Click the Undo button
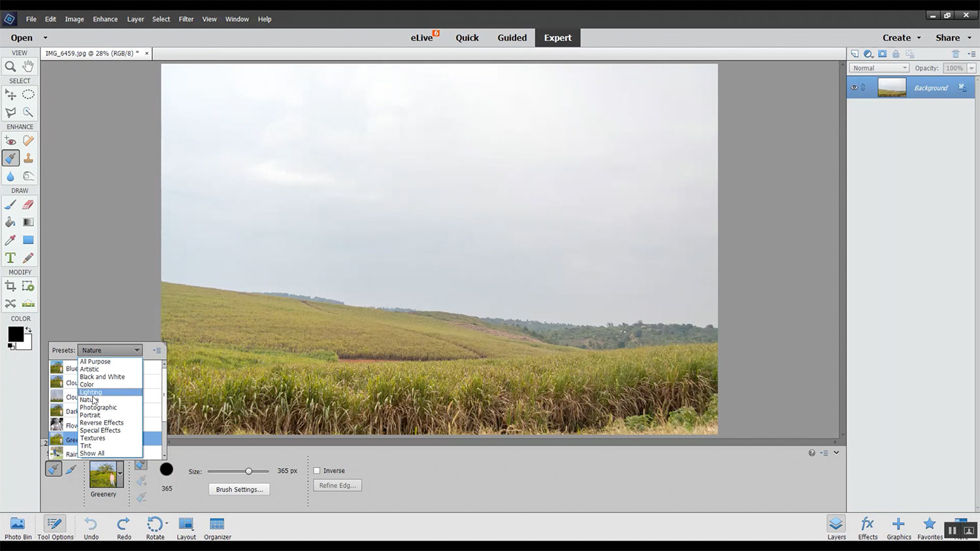Screen dimensions: 980x551 [91, 527]
